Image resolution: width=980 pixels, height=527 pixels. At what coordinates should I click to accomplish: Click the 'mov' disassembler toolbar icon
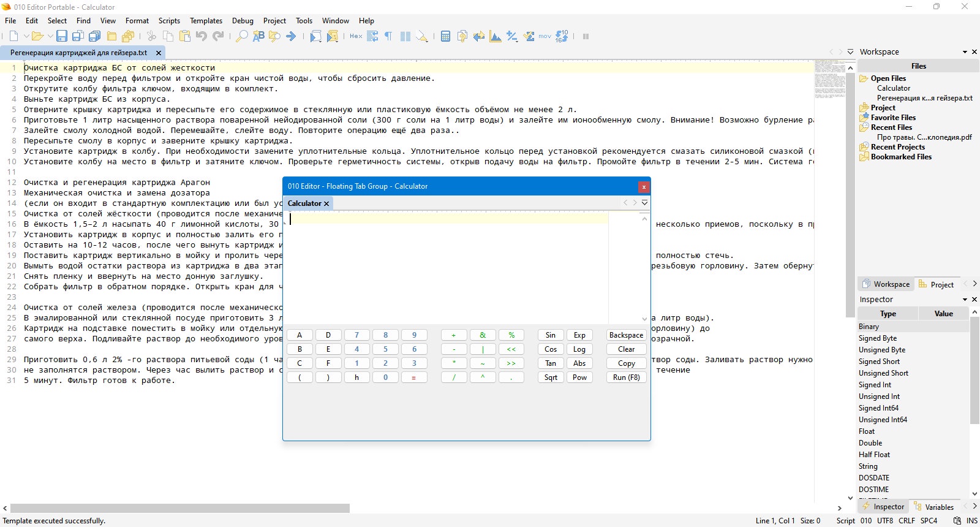(545, 36)
